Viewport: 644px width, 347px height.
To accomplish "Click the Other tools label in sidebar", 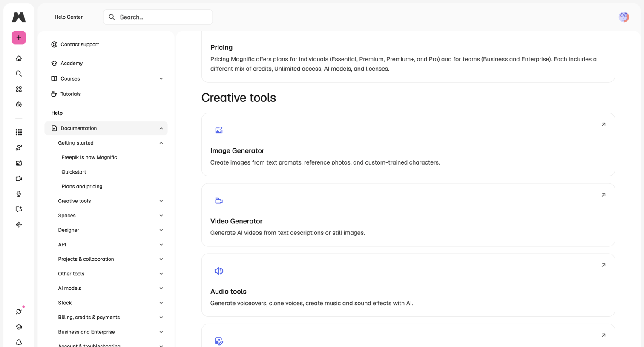I will click(71, 274).
